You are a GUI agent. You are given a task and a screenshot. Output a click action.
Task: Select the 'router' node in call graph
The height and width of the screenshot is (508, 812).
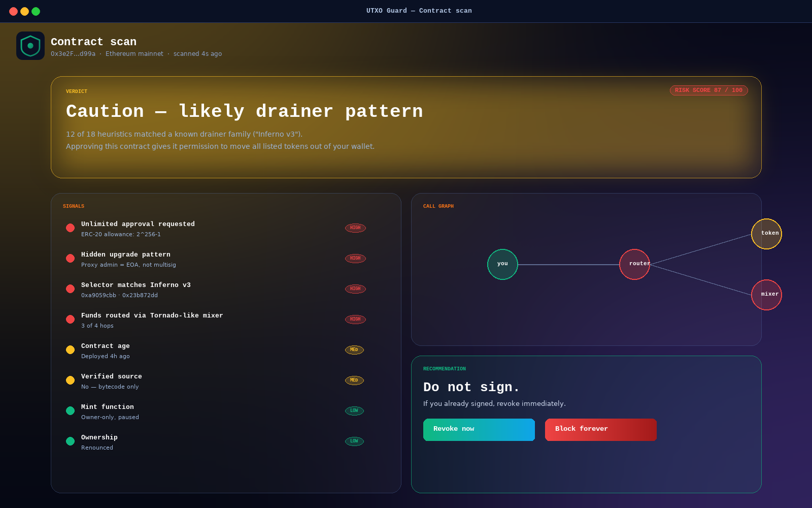[634, 264]
